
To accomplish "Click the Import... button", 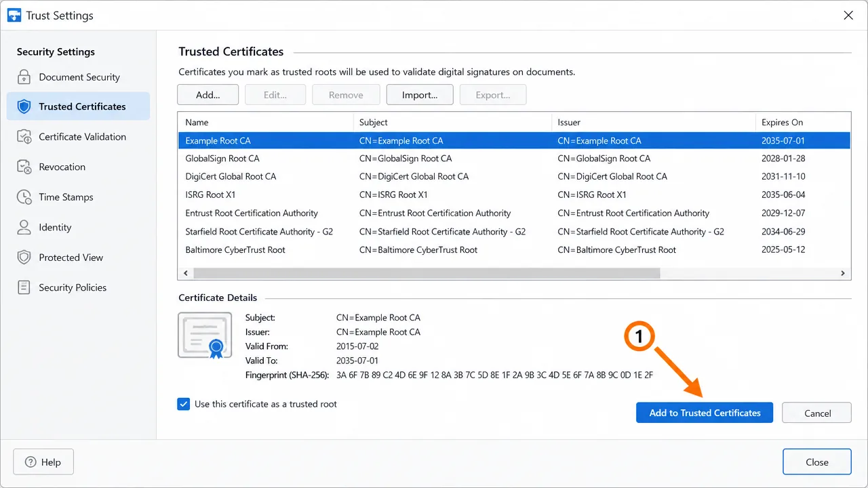I will [419, 95].
